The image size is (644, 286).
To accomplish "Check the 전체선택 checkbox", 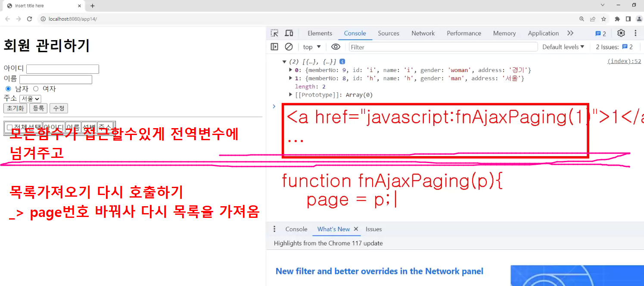I will click(x=9, y=127).
